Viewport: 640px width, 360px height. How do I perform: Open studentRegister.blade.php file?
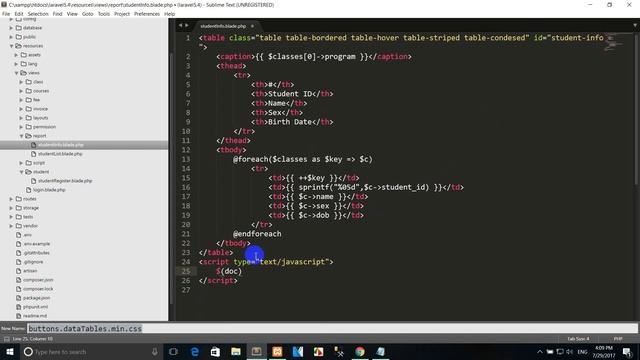pos(65,181)
